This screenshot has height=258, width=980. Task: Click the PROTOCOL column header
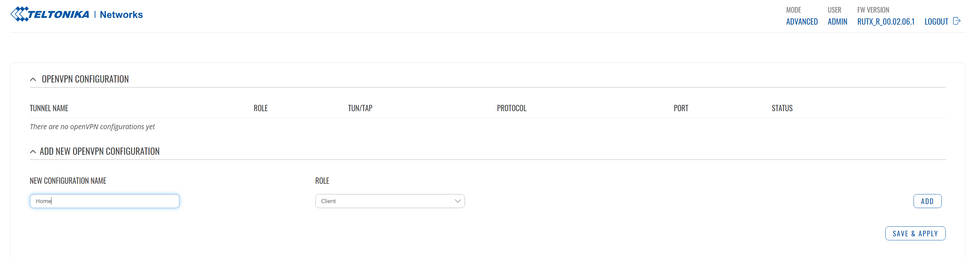(512, 108)
